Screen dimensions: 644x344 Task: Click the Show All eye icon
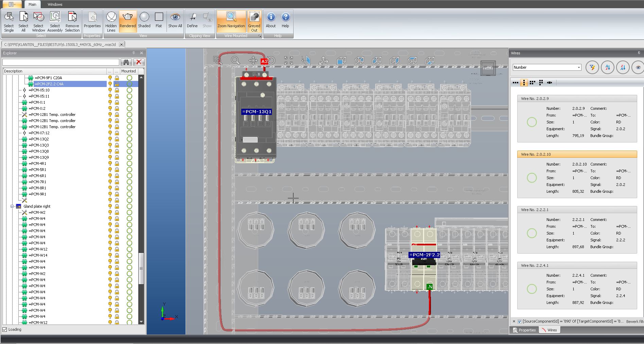pyautogui.click(x=175, y=20)
